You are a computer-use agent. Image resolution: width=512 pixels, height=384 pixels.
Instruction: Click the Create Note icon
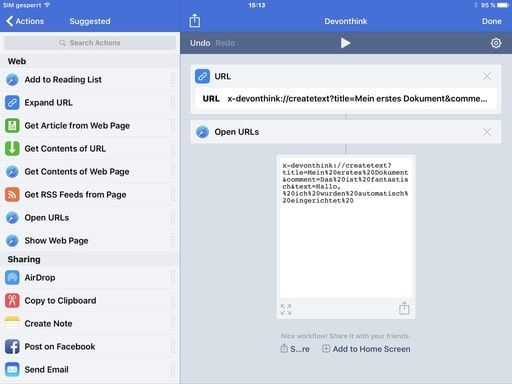[x=12, y=323]
